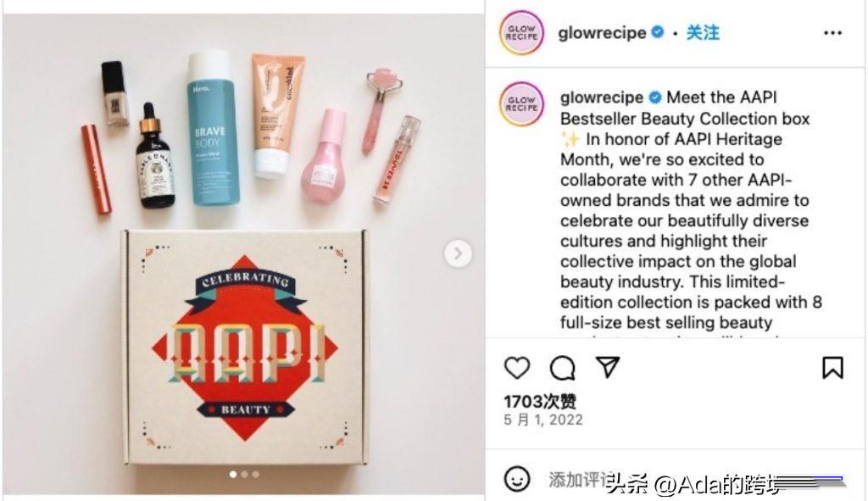Open the 5月 1, 2022 post date
868x501 pixels.
point(543,420)
